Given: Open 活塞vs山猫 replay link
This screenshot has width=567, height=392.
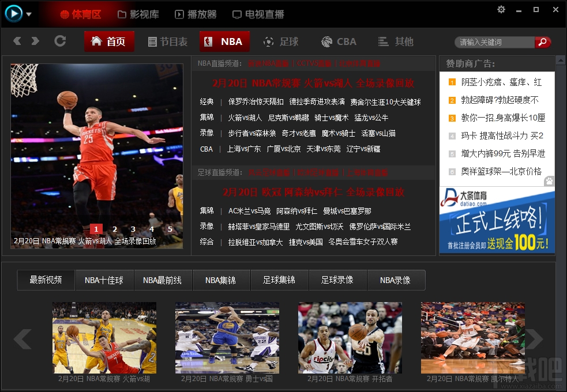Looking at the screenshot, I should (378, 133).
